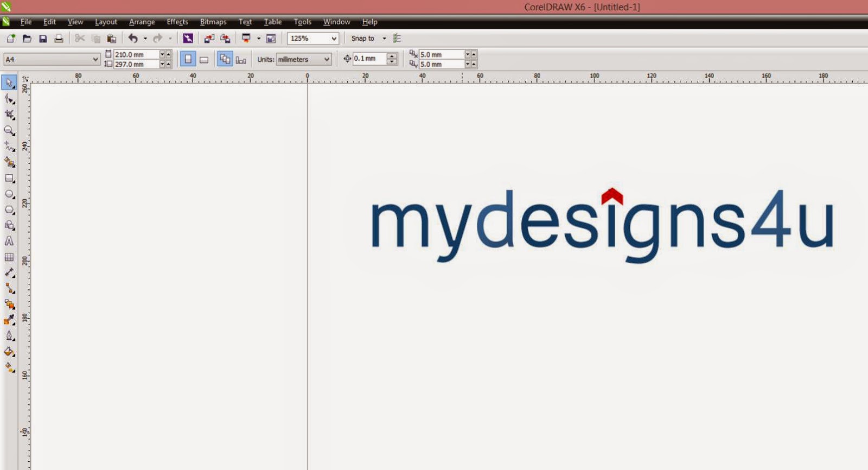Create a new document with New icon
Viewport: 868px width, 470px height.
[11, 38]
